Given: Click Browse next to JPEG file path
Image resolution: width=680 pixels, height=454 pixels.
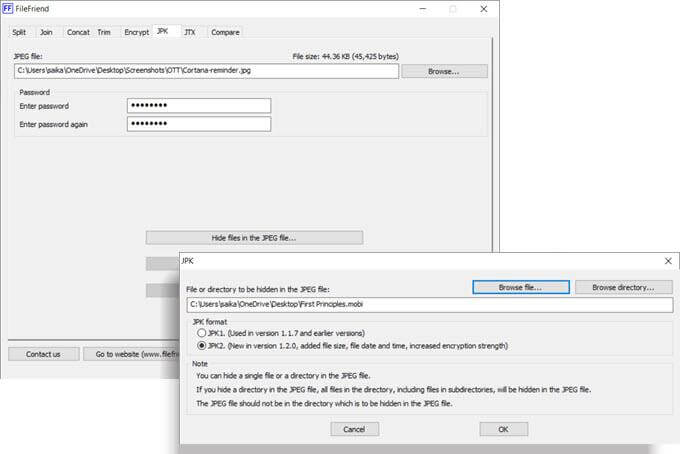Looking at the screenshot, I should (x=444, y=71).
